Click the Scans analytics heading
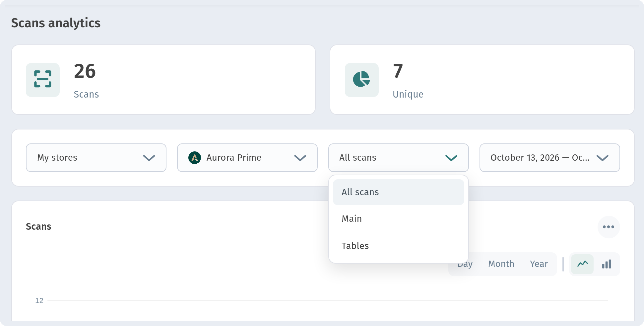This screenshot has height=326, width=644. 56,23
